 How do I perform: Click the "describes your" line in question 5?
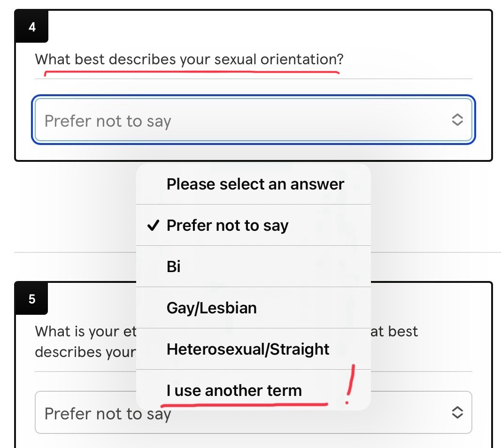tap(85, 352)
